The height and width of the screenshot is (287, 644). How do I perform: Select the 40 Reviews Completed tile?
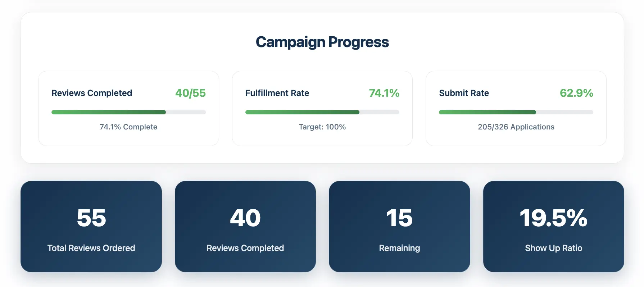point(245,226)
